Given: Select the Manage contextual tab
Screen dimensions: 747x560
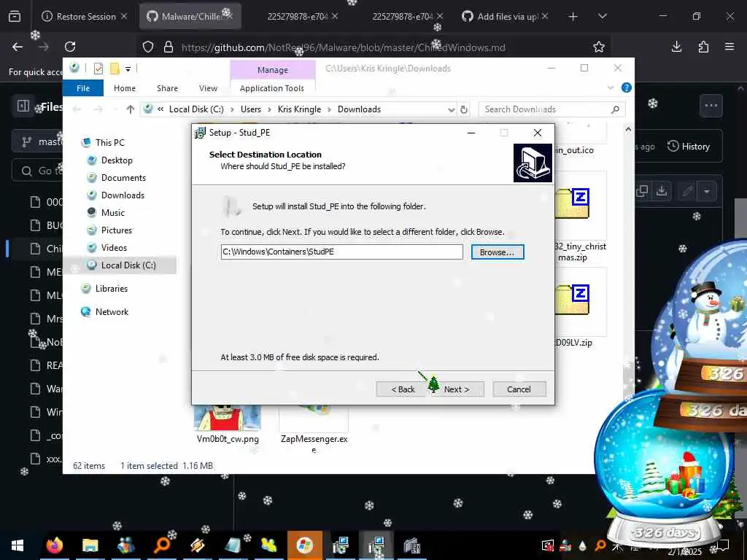Looking at the screenshot, I should (273, 70).
